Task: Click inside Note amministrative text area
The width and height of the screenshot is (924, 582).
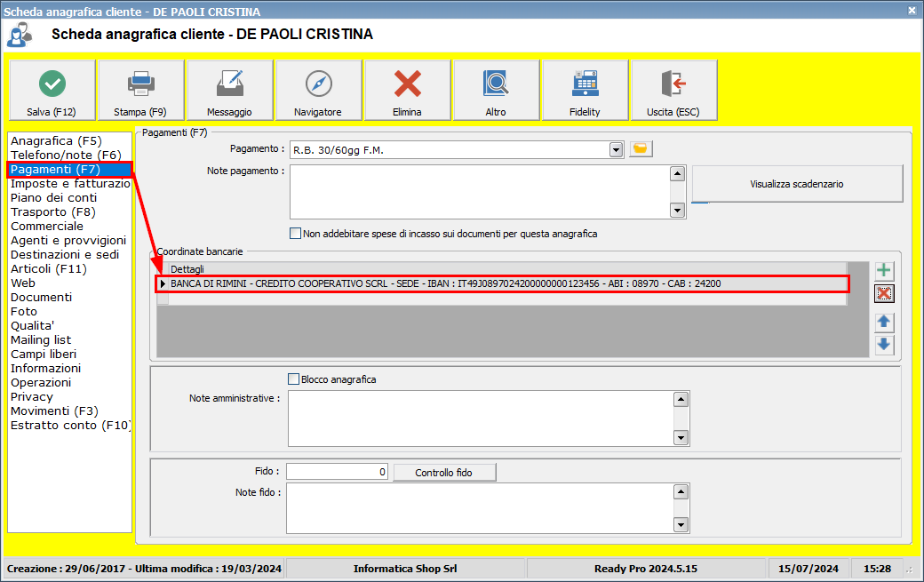Action: pyautogui.click(x=481, y=419)
